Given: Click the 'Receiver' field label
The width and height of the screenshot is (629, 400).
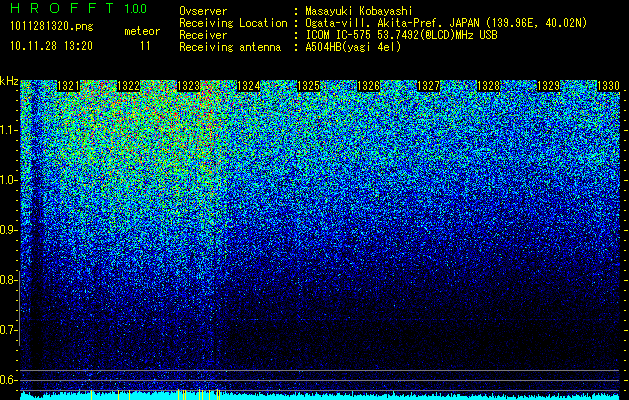Looking at the screenshot, I should coord(203,35).
